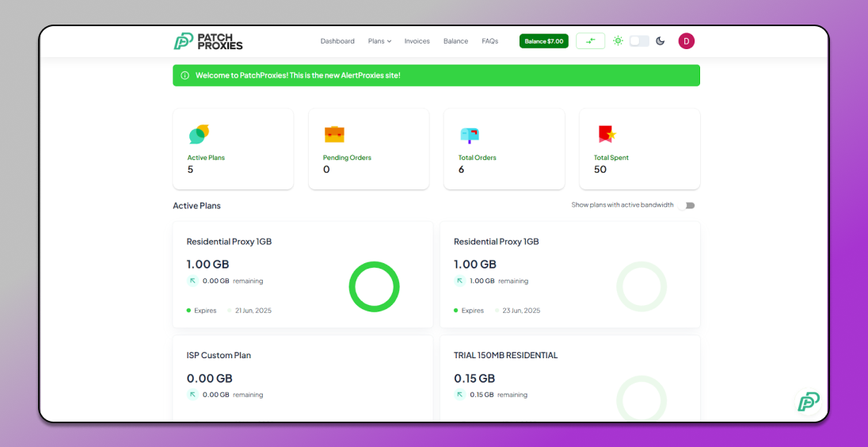Screen dimensions: 868x447
Task: Click the info icon in welcome banner
Action: click(x=185, y=75)
